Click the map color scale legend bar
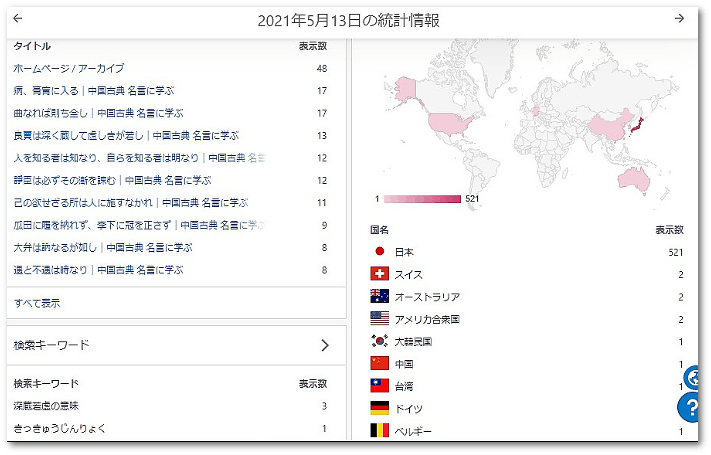The width and height of the screenshot is (711, 455). point(421,199)
